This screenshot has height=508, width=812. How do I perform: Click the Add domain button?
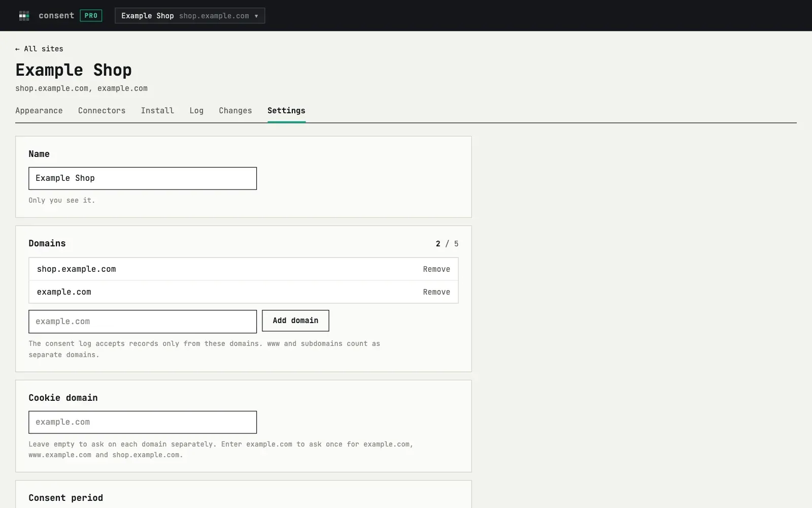[x=295, y=321]
